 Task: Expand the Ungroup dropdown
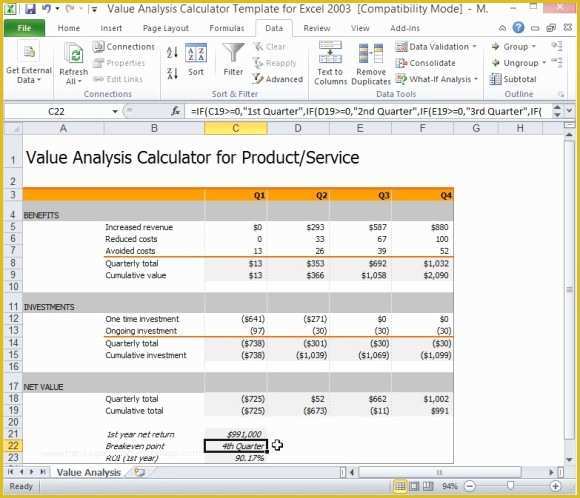(544, 63)
